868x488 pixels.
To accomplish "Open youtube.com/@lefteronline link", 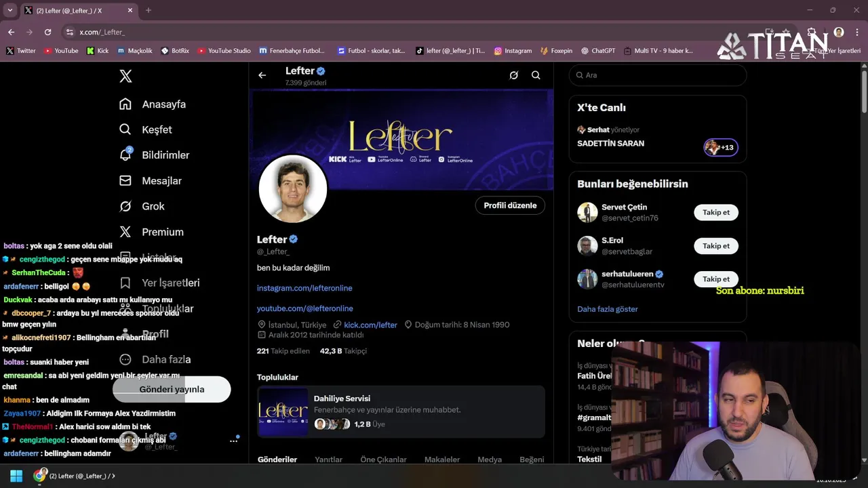I will coord(305,308).
